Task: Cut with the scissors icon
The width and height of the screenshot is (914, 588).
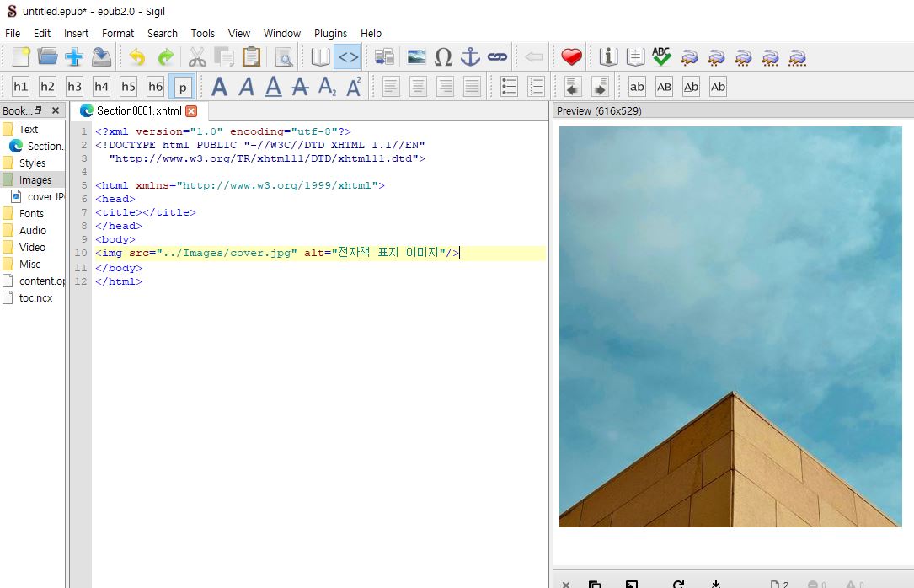Action: 197,57
